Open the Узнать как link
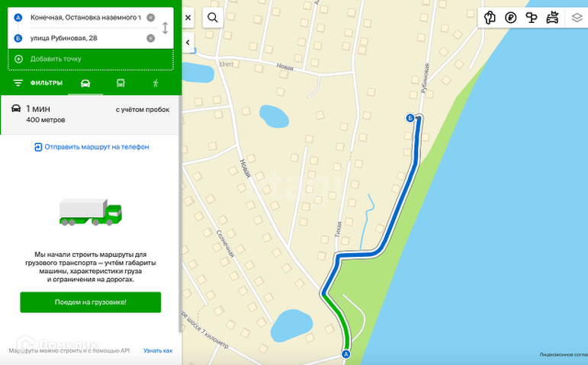The width and height of the screenshot is (588, 365). (x=158, y=351)
